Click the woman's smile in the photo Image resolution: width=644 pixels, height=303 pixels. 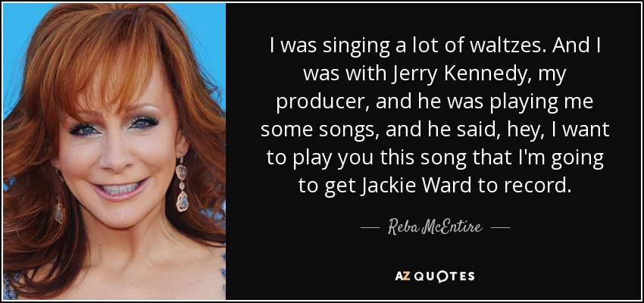119,189
